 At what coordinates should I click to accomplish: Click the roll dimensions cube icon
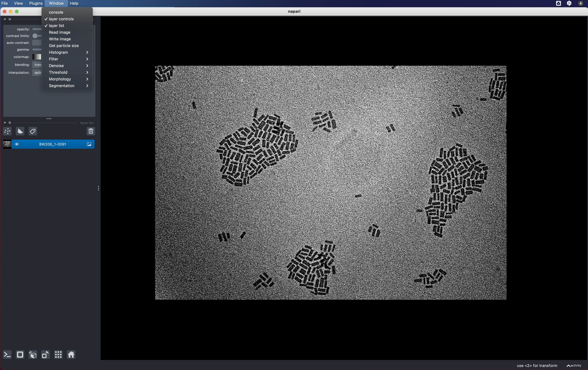(x=33, y=354)
